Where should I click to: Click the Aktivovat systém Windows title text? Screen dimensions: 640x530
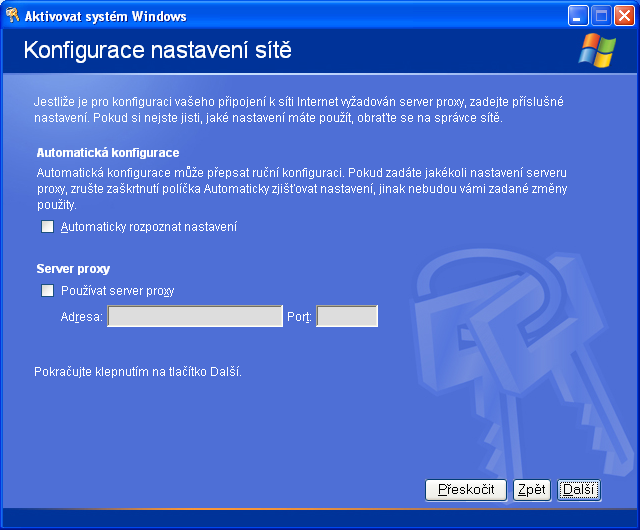[x=105, y=16]
